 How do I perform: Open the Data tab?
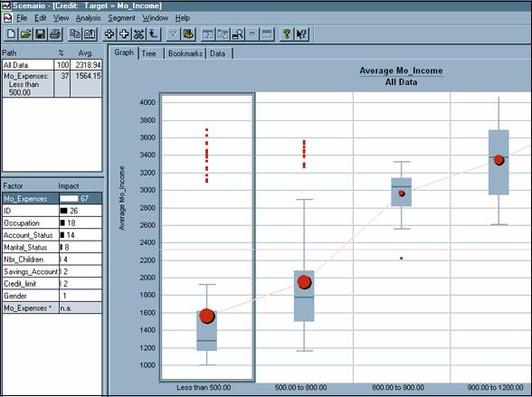coord(217,53)
